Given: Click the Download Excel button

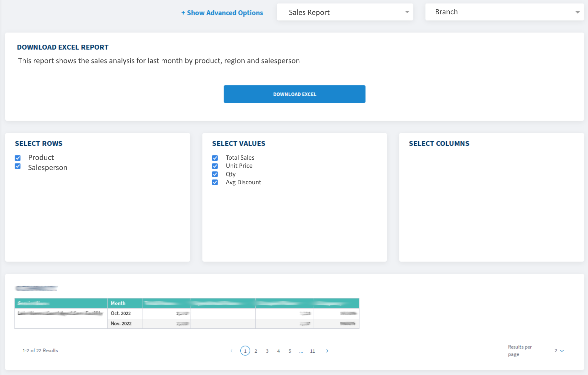Looking at the screenshot, I should [x=294, y=94].
